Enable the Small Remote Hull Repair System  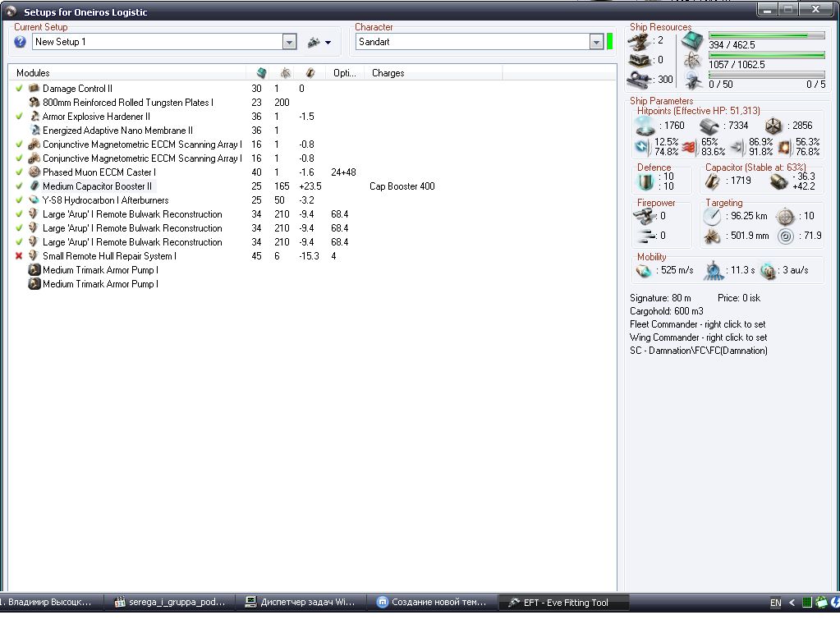(19, 255)
